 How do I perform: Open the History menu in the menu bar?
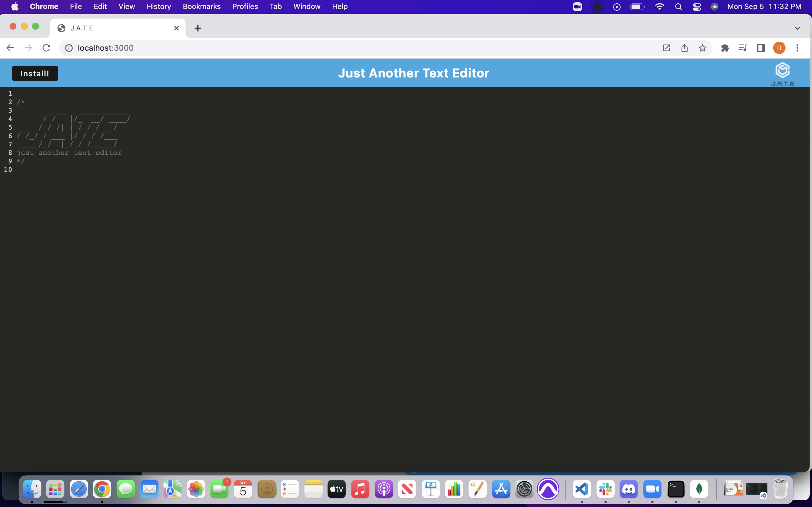[158, 6]
